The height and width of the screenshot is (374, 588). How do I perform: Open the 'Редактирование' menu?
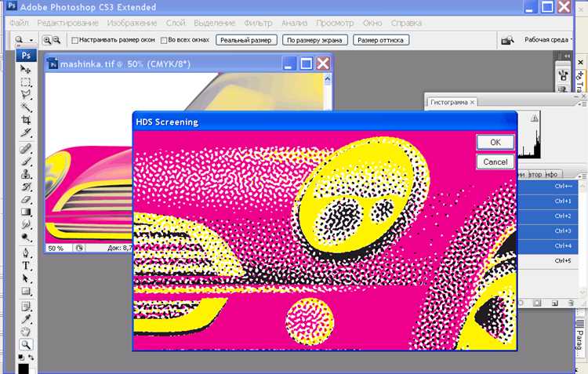click(x=68, y=23)
